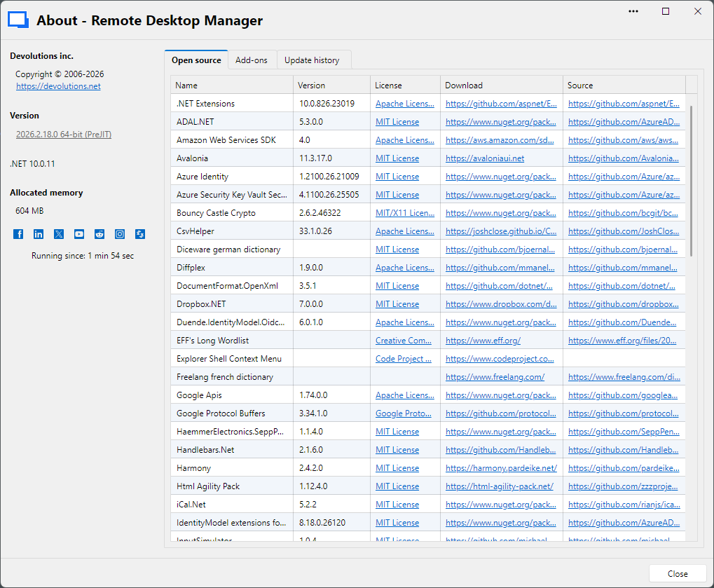Click the 604 MB allocated memory value
This screenshot has height=588, width=714.
click(29, 211)
